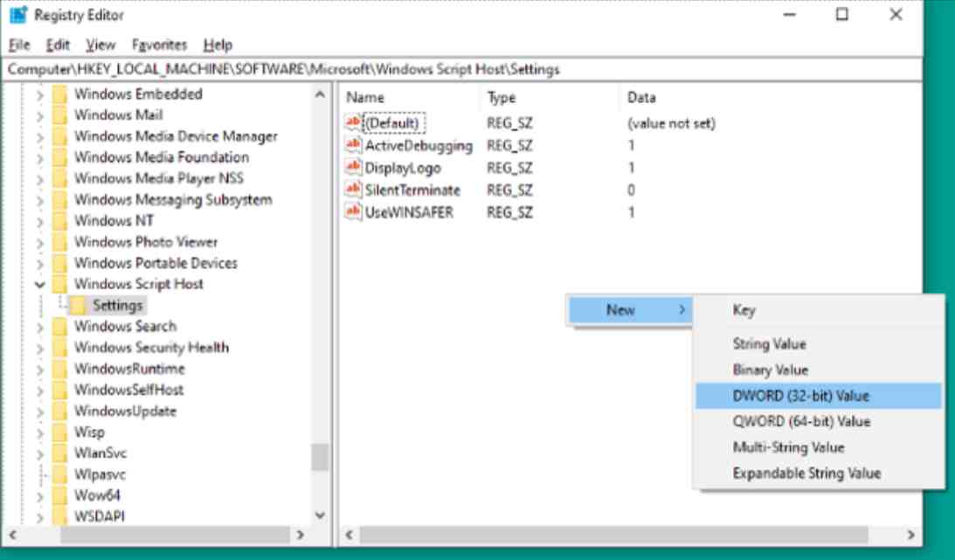Choose Key in the New submenu
955x560 pixels.
(819, 310)
